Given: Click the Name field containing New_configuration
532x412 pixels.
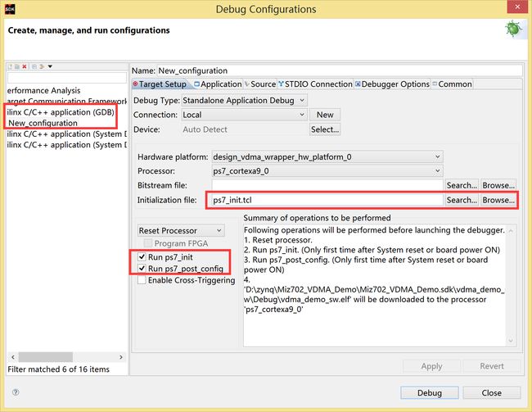Looking at the screenshot, I should pyautogui.click(x=340, y=70).
